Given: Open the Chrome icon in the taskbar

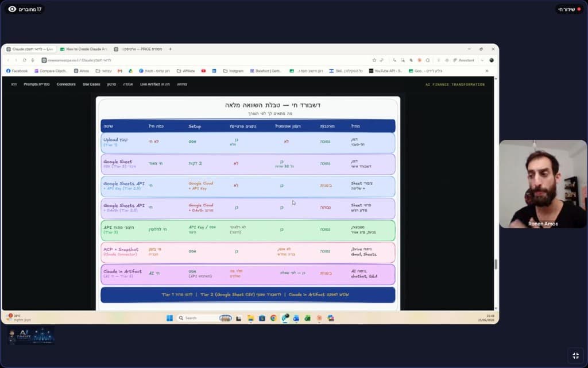Looking at the screenshot, I should point(273,318).
